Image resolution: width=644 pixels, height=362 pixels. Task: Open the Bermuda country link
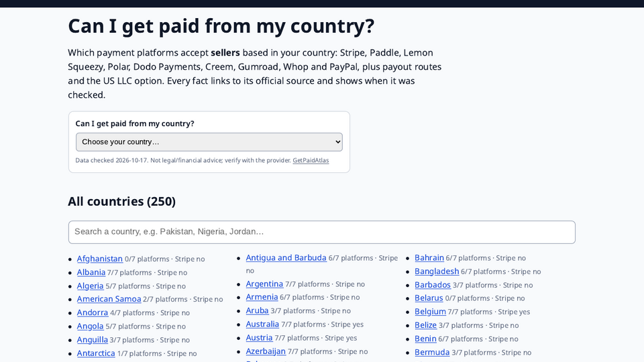432,352
